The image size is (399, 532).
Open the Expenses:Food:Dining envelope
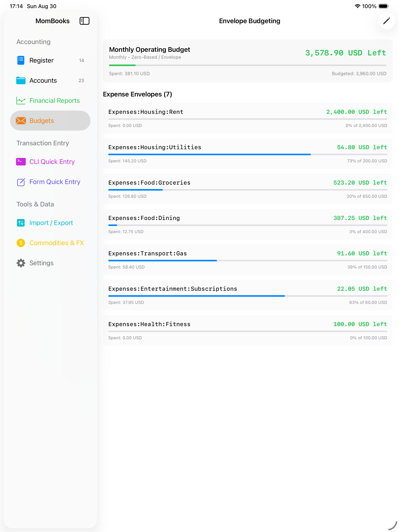pos(248,224)
